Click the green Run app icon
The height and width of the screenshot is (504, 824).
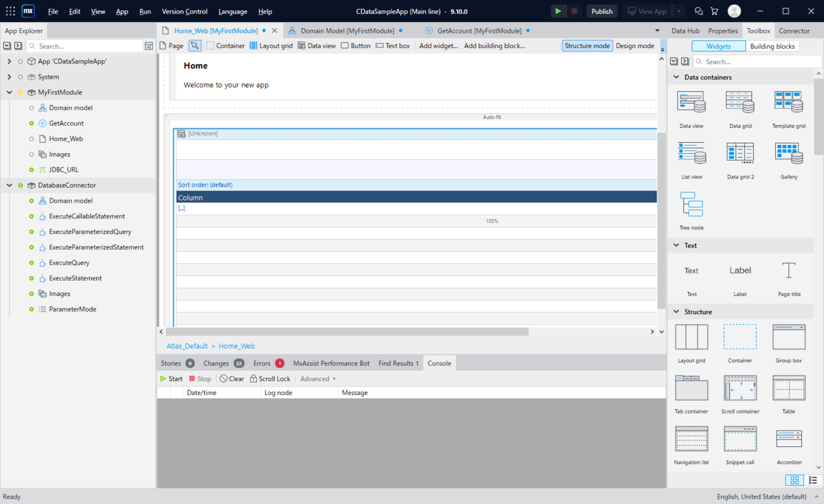[558, 11]
